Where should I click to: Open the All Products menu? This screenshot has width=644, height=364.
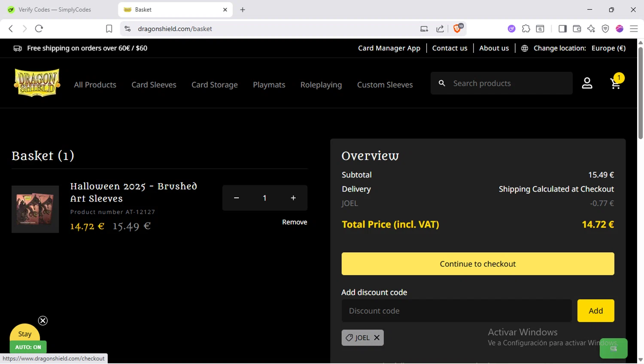point(95,85)
